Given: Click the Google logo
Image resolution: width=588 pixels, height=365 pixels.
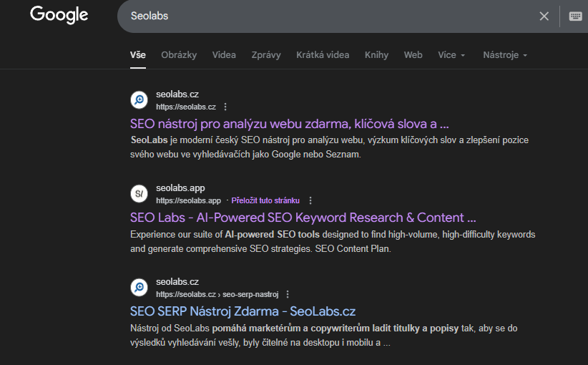Looking at the screenshot, I should pyautogui.click(x=59, y=15).
